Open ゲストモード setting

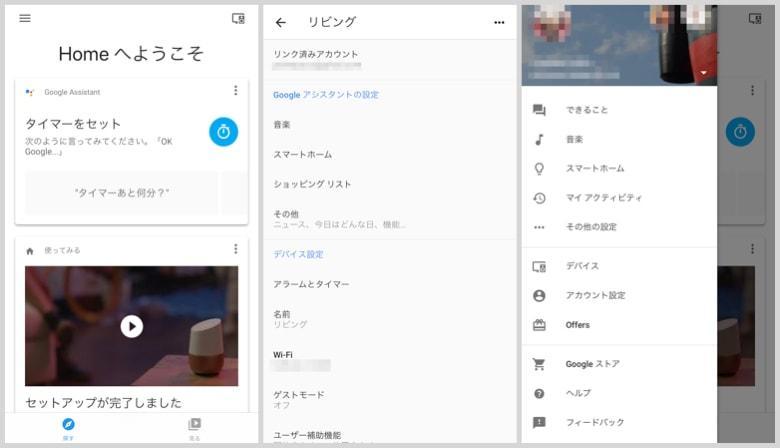tap(390, 400)
